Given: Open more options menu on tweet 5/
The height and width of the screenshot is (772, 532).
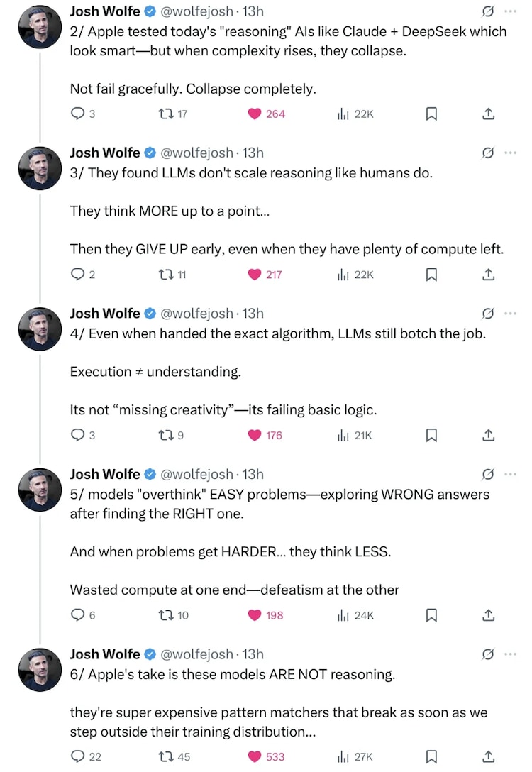Looking at the screenshot, I should tap(511, 474).
